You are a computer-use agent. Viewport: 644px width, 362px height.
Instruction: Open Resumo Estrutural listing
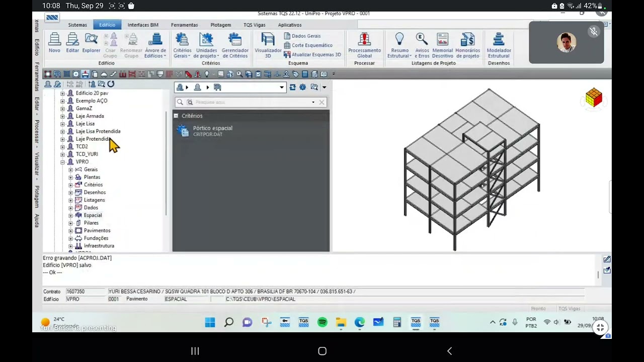(399, 45)
